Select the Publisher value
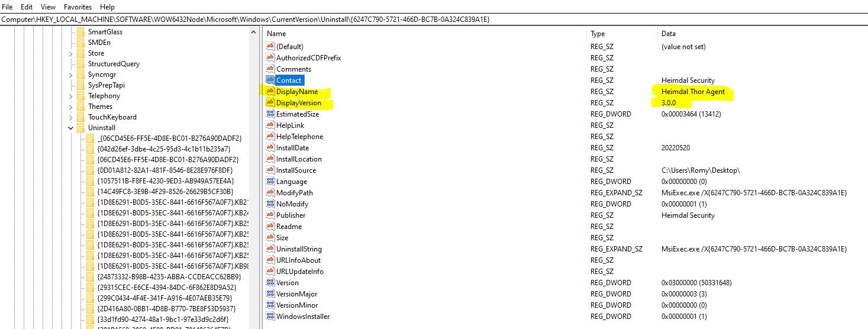The width and height of the screenshot is (868, 329). [x=291, y=215]
